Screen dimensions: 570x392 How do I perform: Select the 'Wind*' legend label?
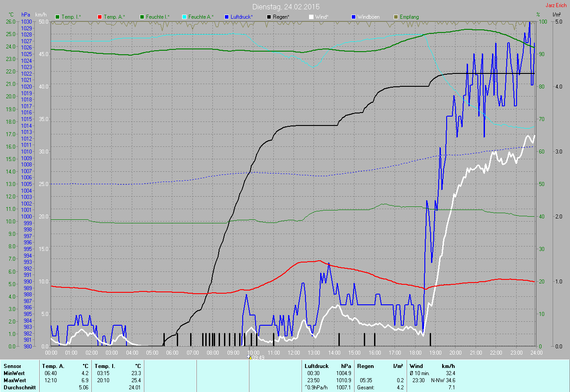[322, 17]
